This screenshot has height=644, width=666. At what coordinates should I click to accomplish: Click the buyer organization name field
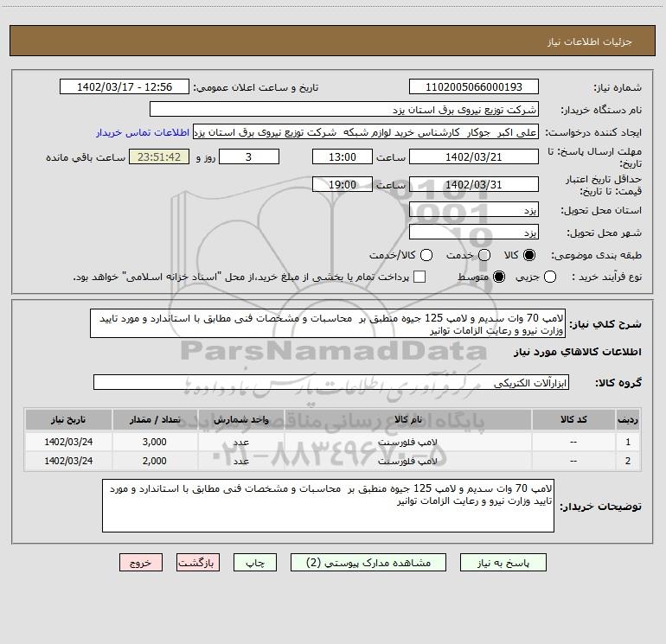coord(344,110)
